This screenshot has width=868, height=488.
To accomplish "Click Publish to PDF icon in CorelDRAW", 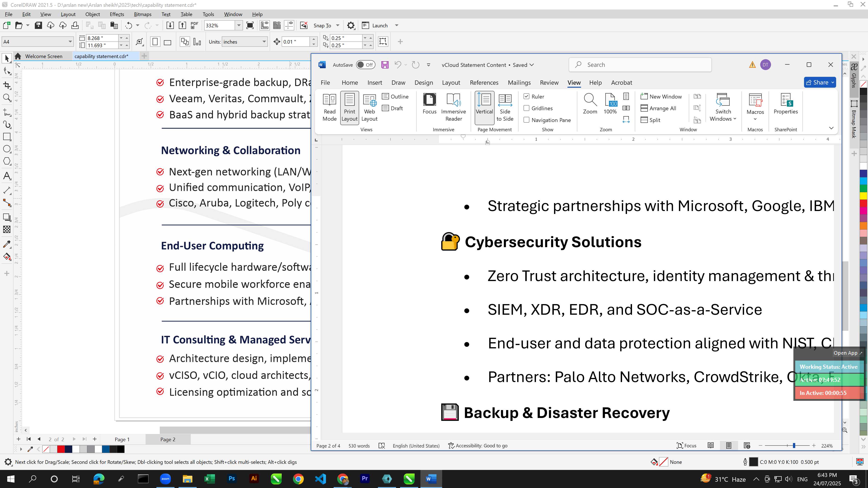I will pyautogui.click(x=194, y=25).
